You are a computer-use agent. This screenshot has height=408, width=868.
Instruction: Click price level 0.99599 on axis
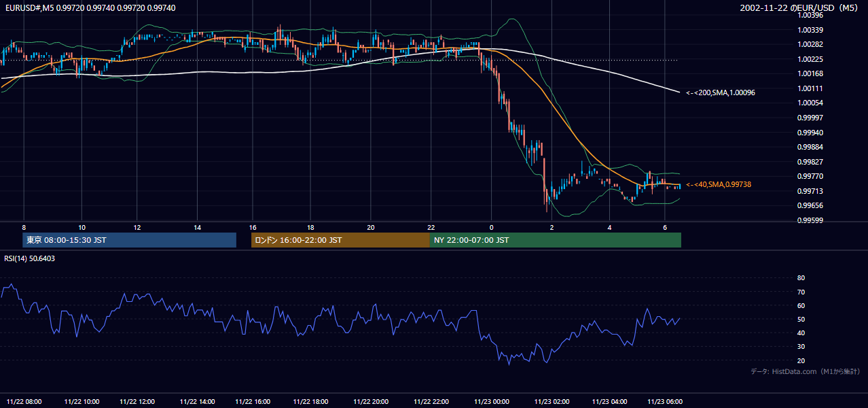point(810,220)
